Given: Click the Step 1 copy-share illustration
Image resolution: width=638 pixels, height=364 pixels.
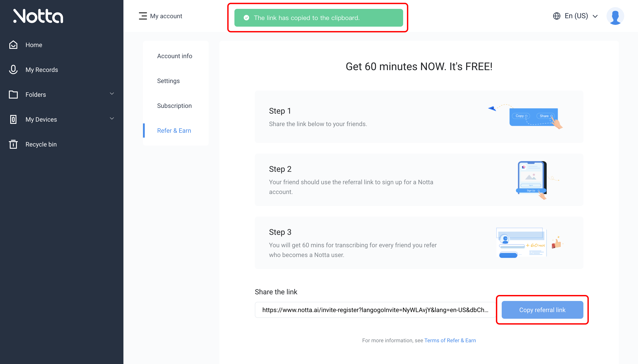Looking at the screenshot, I should [525, 117].
